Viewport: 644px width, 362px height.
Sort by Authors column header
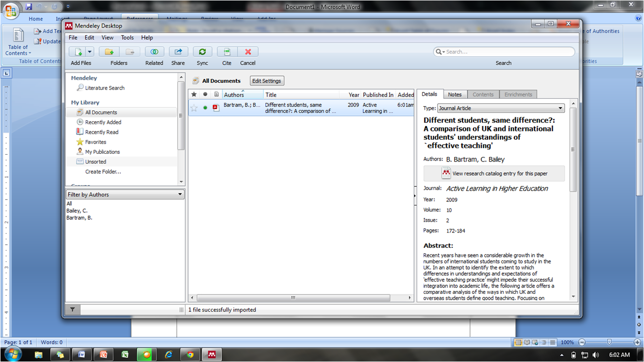tap(243, 95)
